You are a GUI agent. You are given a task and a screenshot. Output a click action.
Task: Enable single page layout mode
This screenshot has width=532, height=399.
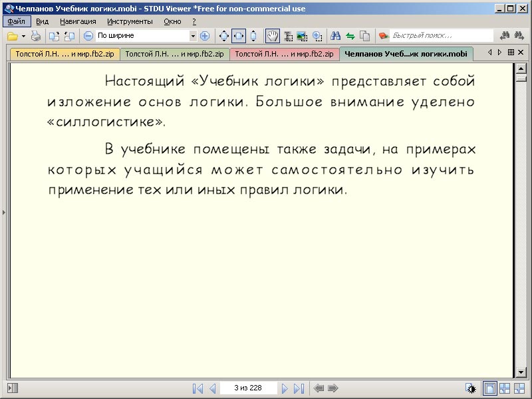490,388
